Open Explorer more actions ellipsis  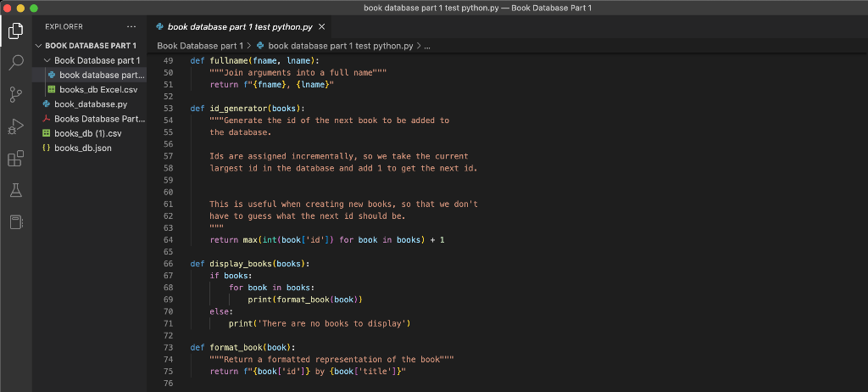[131, 26]
